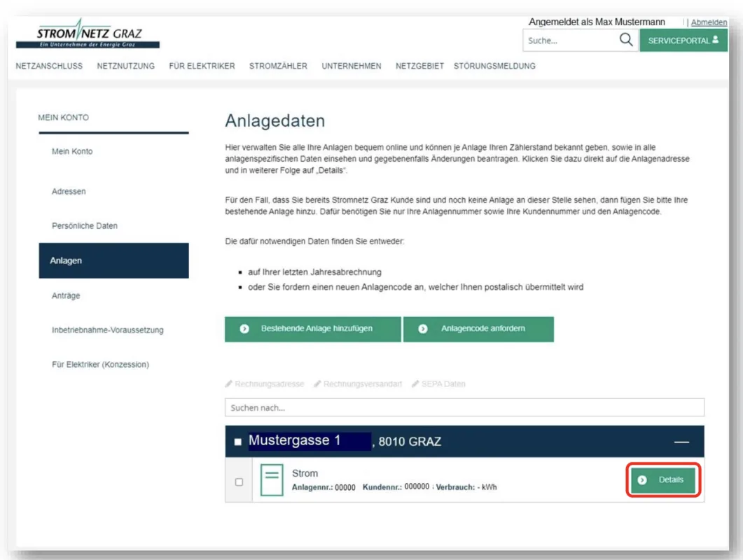This screenshot has height=560, width=743.
Task: Collapse the Mustergasse 1 section
Action: 681,442
